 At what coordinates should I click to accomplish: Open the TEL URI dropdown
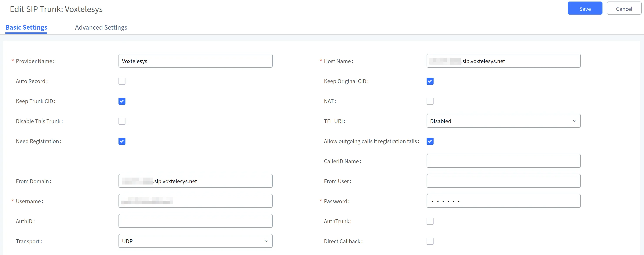[x=503, y=121]
